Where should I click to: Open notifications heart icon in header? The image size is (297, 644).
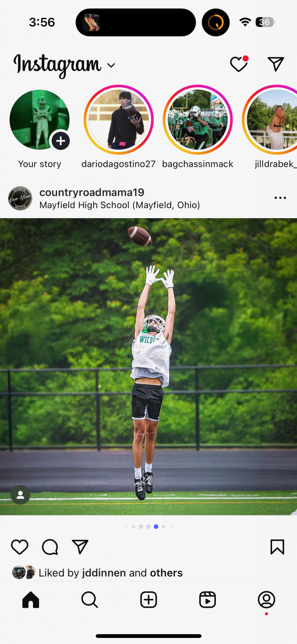[239, 64]
